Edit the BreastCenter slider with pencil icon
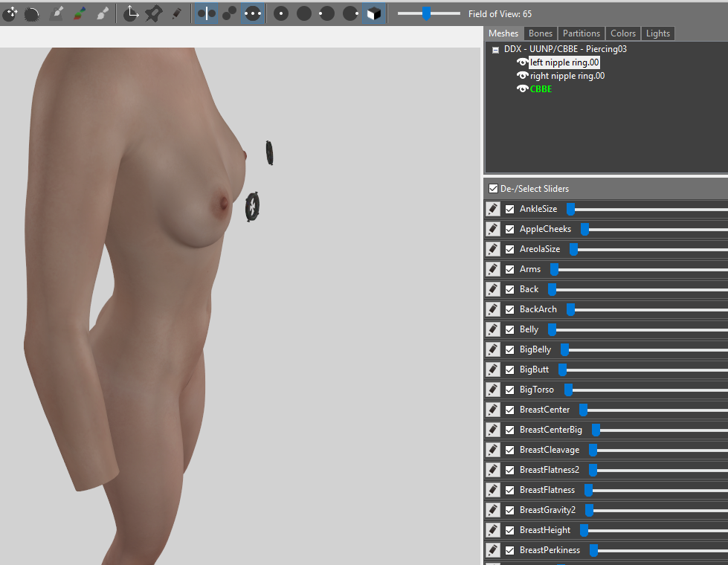The height and width of the screenshot is (565, 728). pos(493,410)
